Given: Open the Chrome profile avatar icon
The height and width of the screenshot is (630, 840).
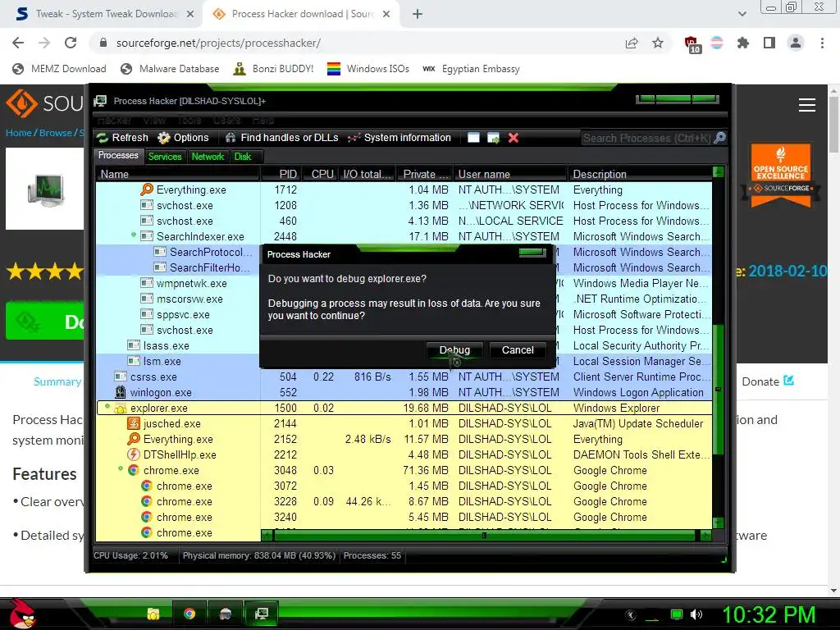Looking at the screenshot, I should pos(796,43).
